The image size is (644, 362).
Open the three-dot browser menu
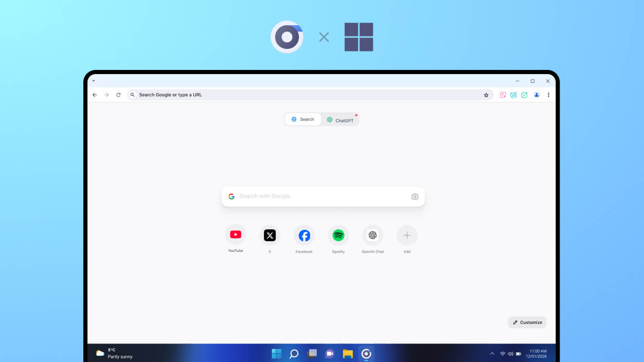click(x=548, y=95)
